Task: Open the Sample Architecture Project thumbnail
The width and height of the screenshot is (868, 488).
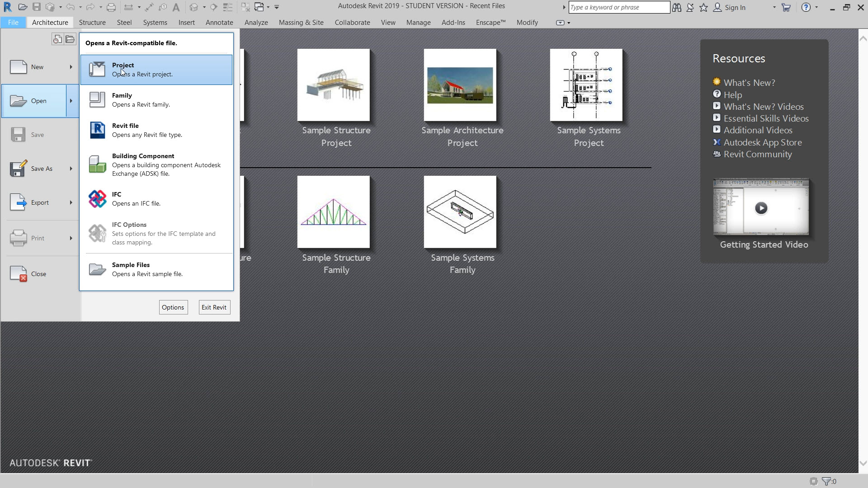Action: coord(460,85)
